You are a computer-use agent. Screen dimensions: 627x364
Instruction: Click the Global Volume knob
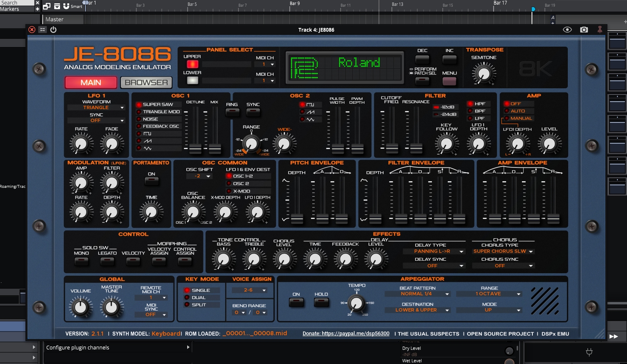coord(80,307)
